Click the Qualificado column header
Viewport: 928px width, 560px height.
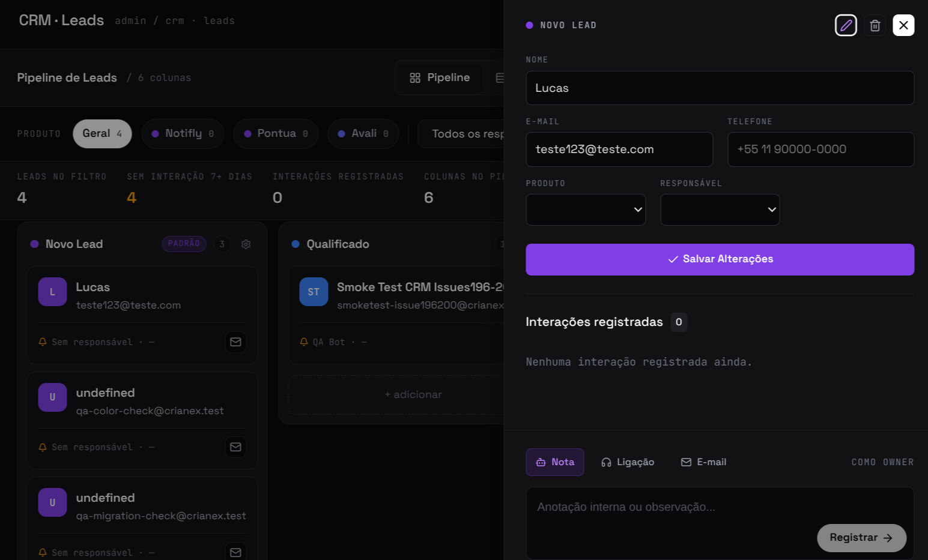pyautogui.click(x=338, y=244)
